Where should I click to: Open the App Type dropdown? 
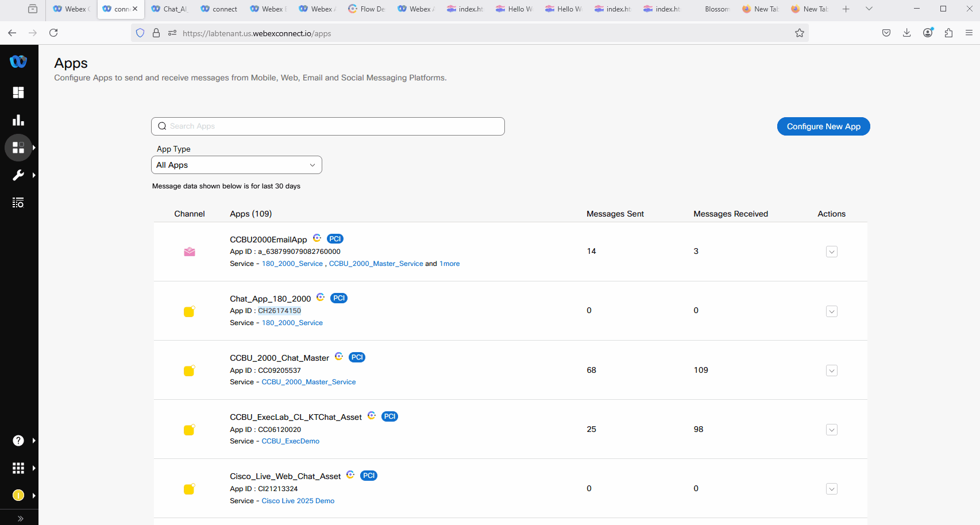tap(236, 165)
